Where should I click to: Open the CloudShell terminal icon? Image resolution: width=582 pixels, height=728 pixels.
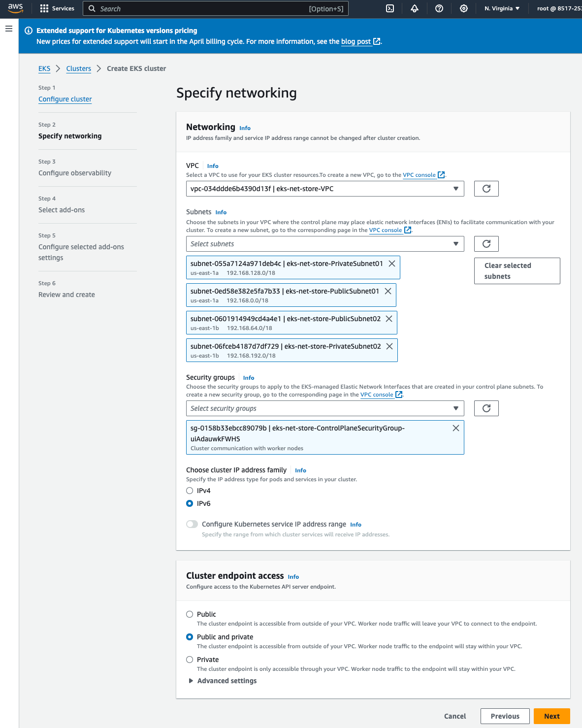click(x=390, y=8)
